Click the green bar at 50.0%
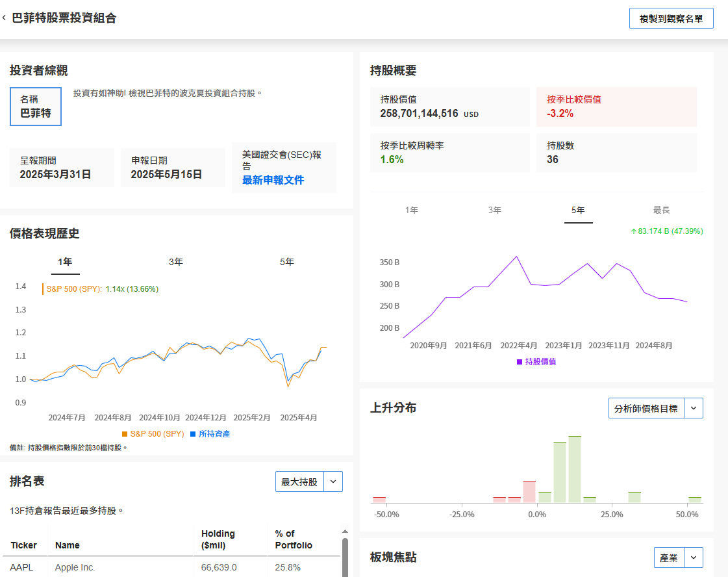The width and height of the screenshot is (728, 577). click(695, 500)
